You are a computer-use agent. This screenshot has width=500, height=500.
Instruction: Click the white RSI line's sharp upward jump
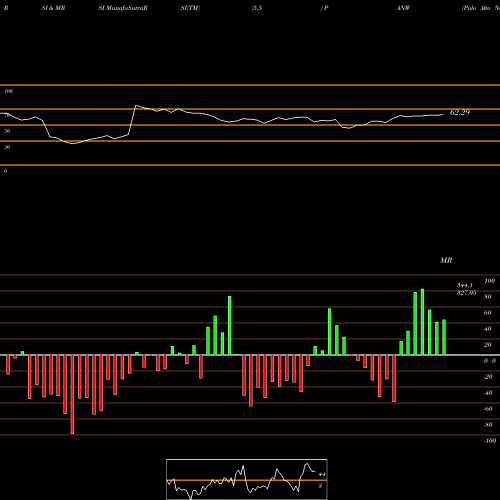(132, 120)
